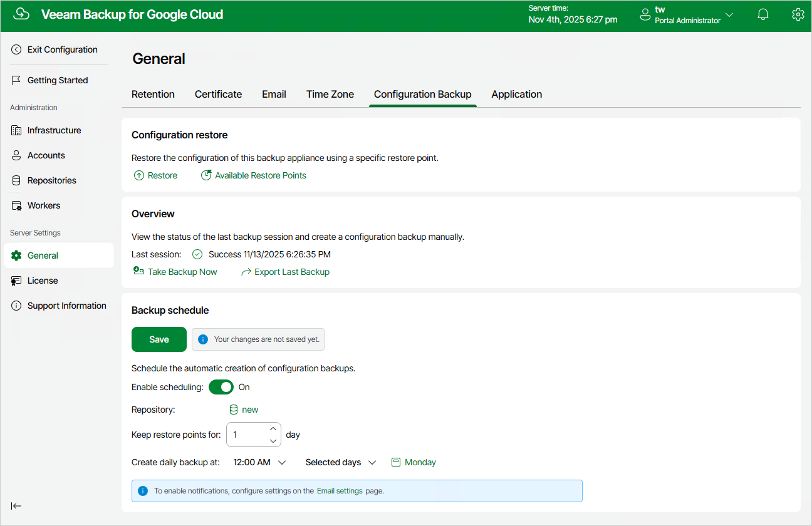Viewport: 812px width, 526px height.
Task: Click the Save button
Action: pyautogui.click(x=159, y=339)
